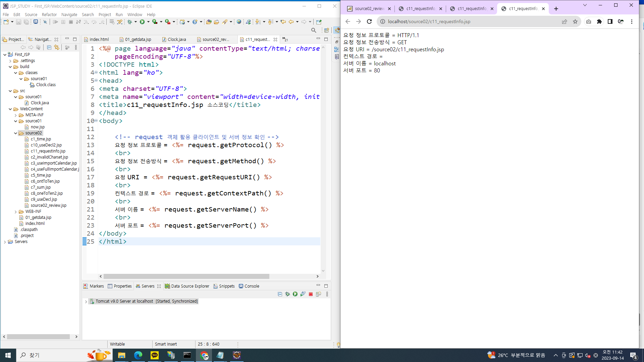
Task: Collapse the body tag fold marker
Action: coord(96,121)
